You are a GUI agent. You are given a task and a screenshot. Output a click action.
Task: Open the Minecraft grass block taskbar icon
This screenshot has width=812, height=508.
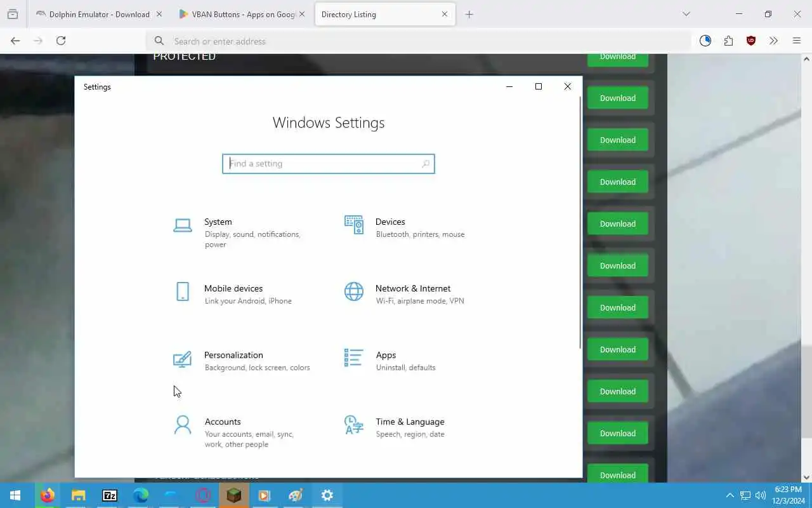point(234,495)
